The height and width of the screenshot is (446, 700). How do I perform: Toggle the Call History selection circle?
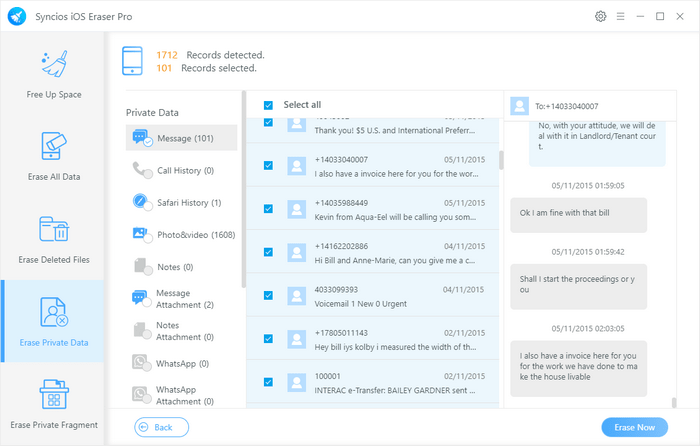tap(148, 174)
